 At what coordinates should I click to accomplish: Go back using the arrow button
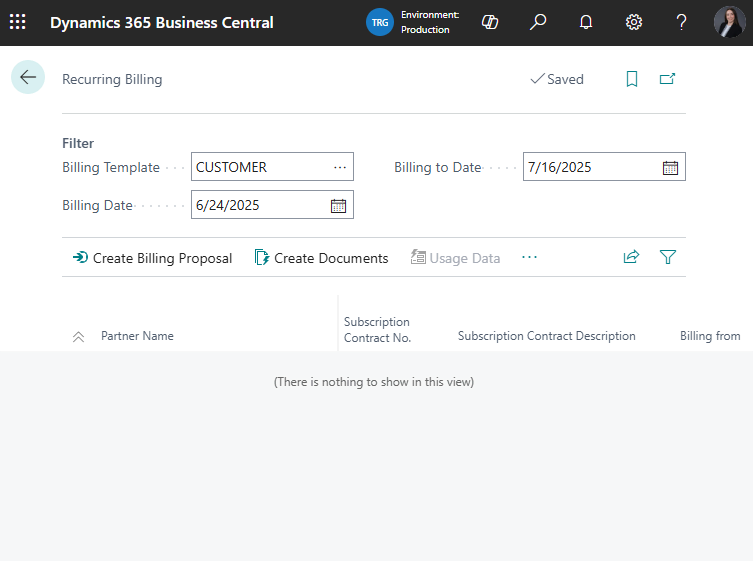[x=28, y=78]
